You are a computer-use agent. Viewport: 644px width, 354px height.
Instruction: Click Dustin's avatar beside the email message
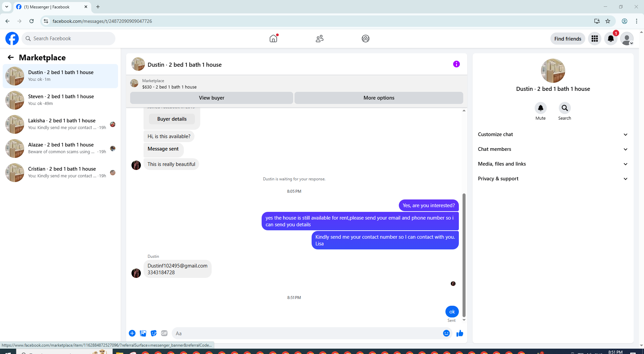(x=136, y=273)
